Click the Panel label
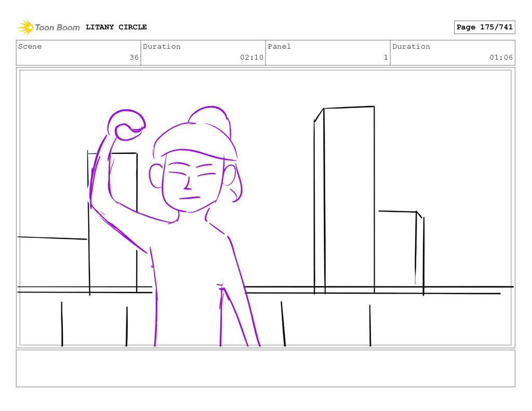Viewport: 532px width, 411px height. point(279,46)
